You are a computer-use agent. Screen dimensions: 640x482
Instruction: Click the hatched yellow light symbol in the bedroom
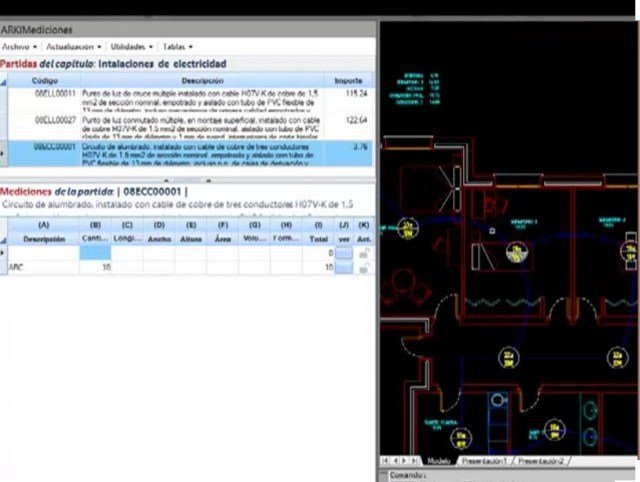pos(517,252)
